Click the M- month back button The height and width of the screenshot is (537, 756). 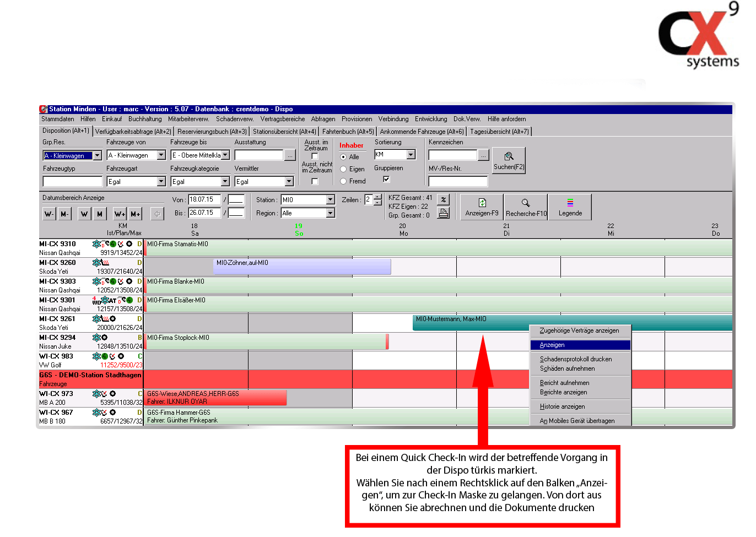click(65, 214)
